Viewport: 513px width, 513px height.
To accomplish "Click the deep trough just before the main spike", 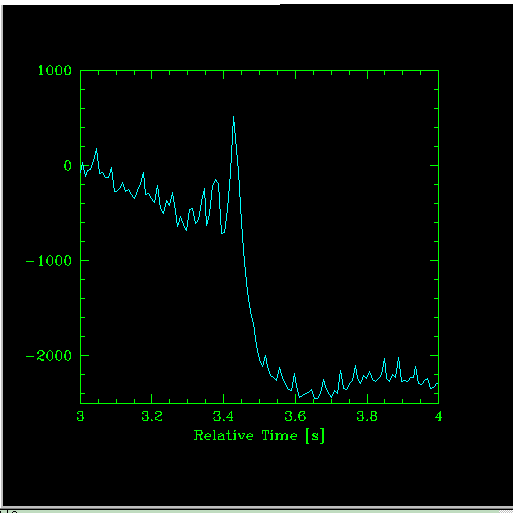I will pyautogui.click(x=223, y=233).
